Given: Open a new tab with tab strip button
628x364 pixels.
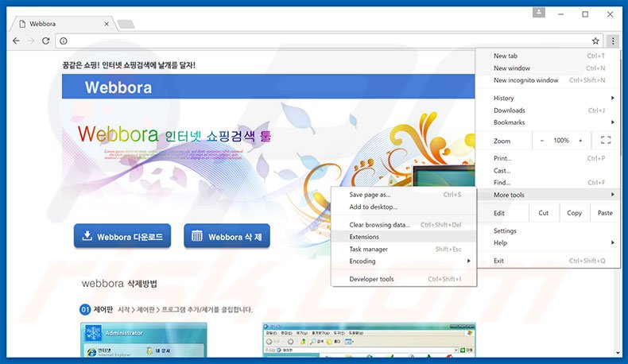Looking at the screenshot, I should [x=126, y=25].
